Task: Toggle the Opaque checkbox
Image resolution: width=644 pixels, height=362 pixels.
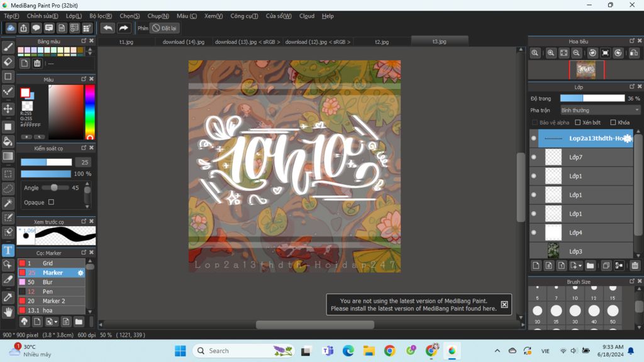Action: click(51, 202)
